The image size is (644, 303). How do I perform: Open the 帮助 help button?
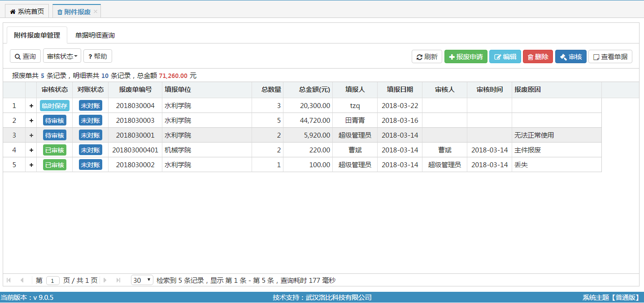coord(98,56)
